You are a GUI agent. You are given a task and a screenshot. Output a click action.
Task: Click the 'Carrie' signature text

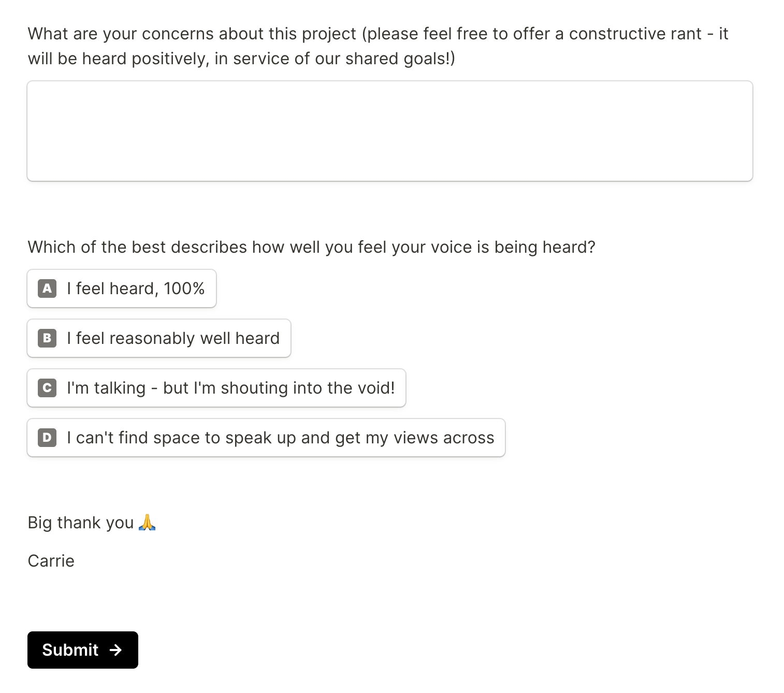coord(51,561)
